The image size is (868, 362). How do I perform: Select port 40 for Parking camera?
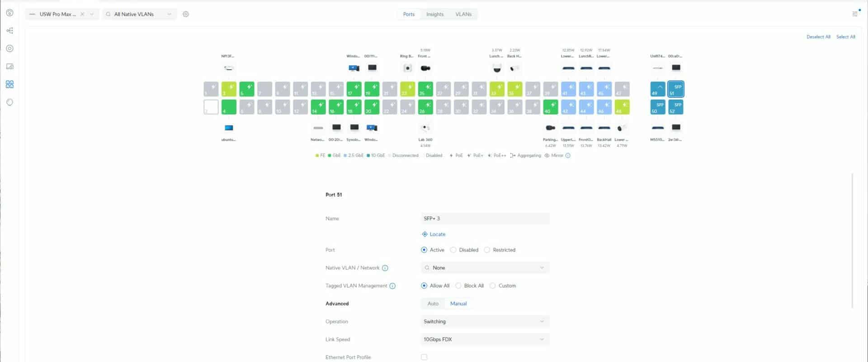tap(551, 107)
